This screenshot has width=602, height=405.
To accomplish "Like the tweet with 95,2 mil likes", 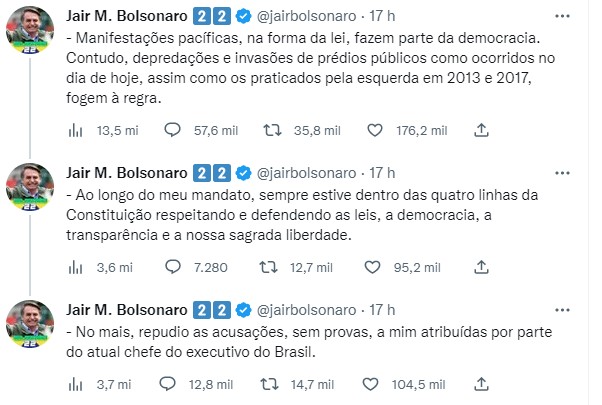I will coord(375,266).
